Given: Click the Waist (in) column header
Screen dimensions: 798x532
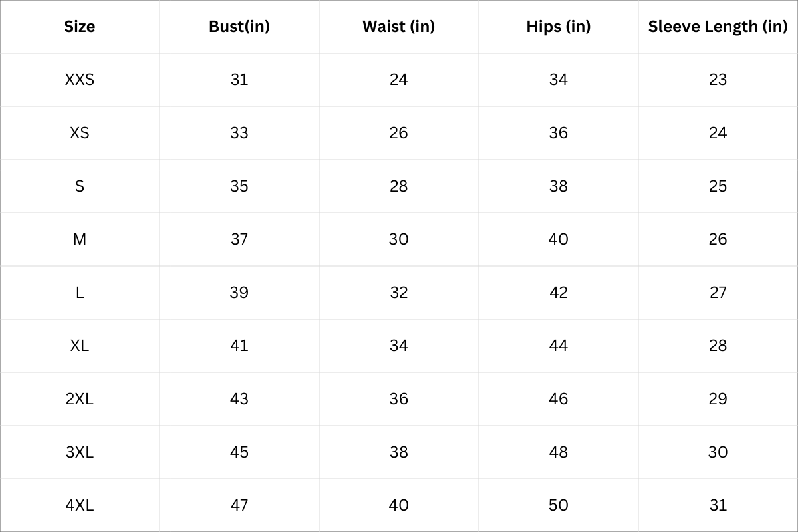Looking at the screenshot, I should click(x=399, y=27).
